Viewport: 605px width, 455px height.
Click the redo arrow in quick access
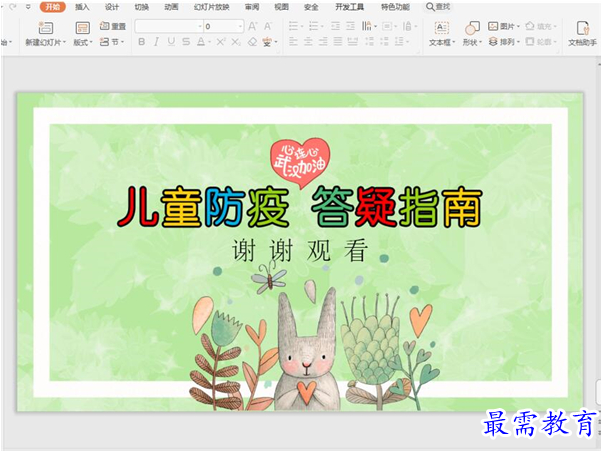pos(13,7)
